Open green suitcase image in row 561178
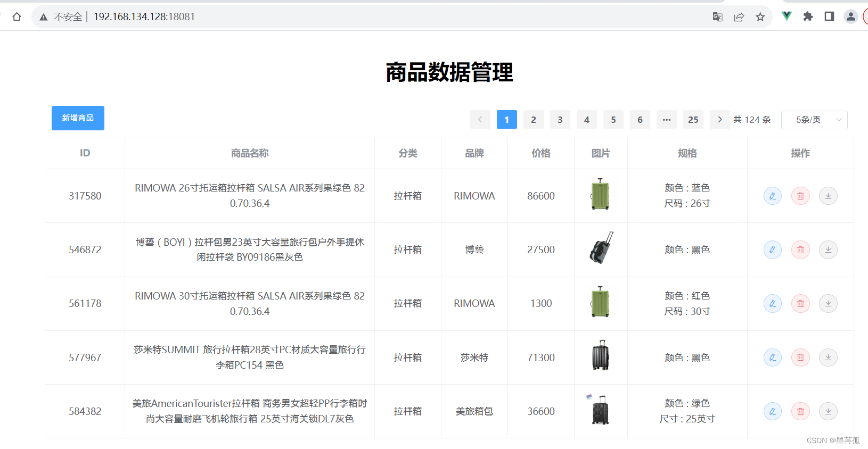This screenshot has width=868, height=449. (600, 302)
